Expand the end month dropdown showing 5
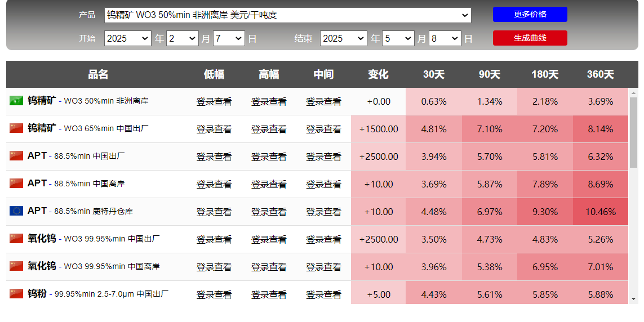This screenshot has width=644, height=322. pos(398,38)
